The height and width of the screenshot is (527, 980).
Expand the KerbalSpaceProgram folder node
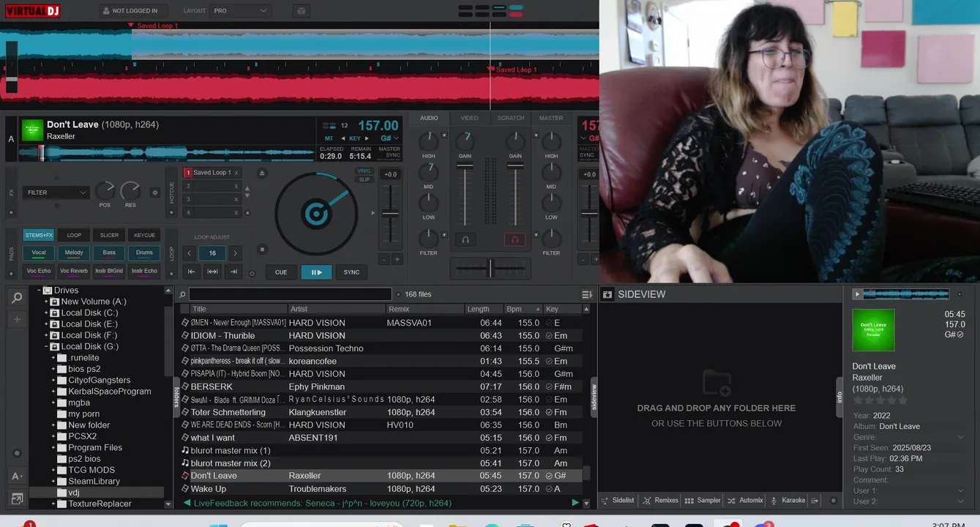[53, 392]
